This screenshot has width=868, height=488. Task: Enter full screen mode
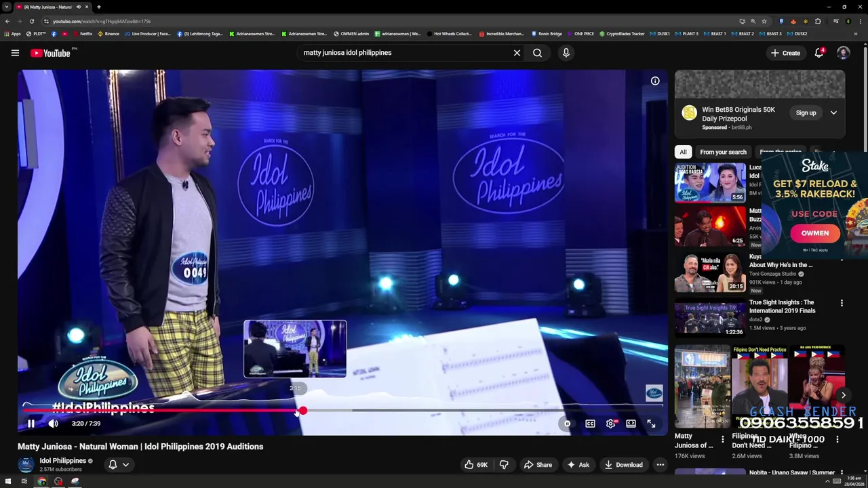pos(651,424)
